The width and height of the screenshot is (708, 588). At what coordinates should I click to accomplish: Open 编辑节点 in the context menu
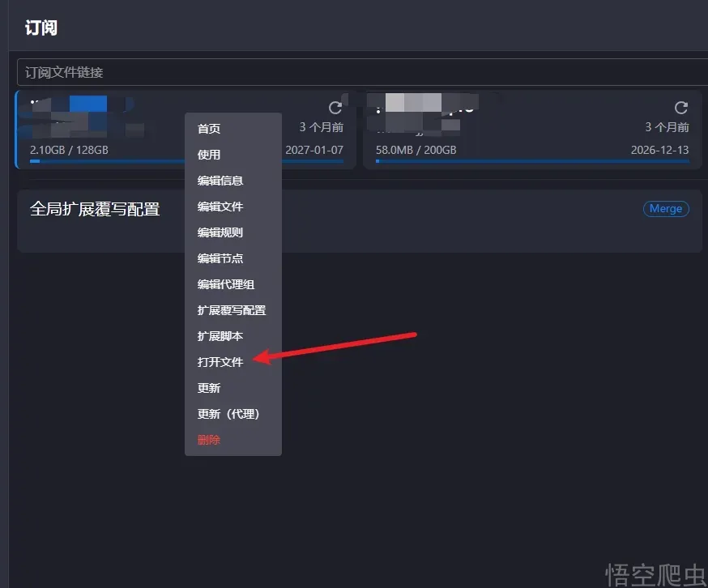[220, 258]
